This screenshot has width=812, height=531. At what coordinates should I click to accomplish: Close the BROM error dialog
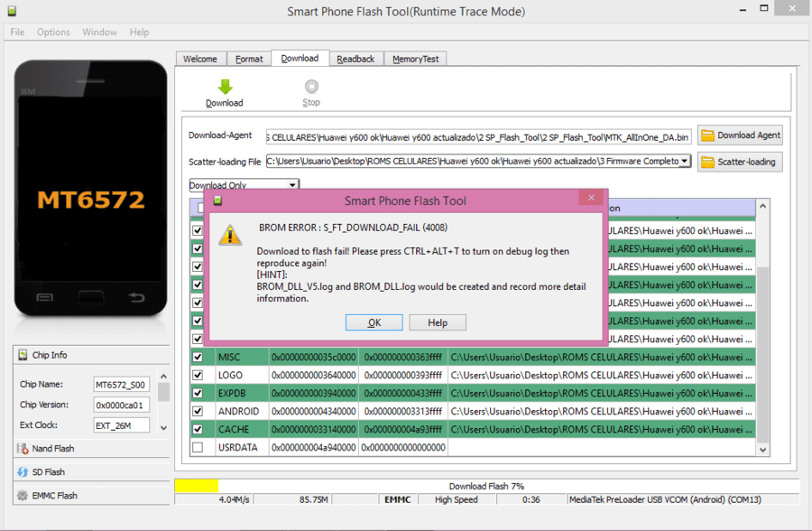pos(591,198)
